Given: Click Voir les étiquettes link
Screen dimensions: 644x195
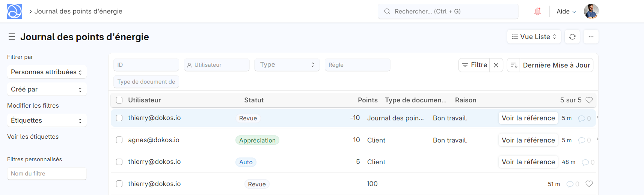Looking at the screenshot, I should pos(33,137).
